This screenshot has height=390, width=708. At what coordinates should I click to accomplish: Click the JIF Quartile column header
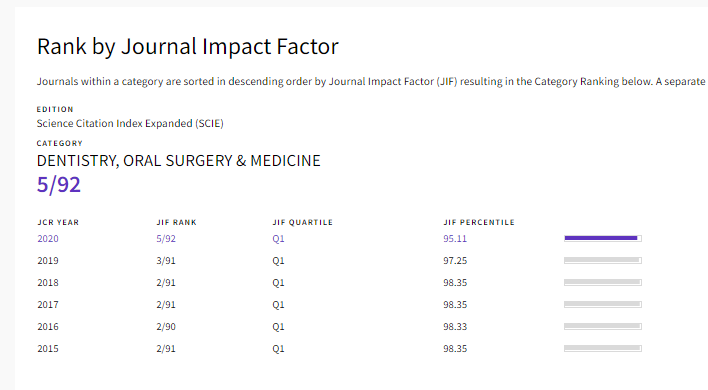click(303, 222)
